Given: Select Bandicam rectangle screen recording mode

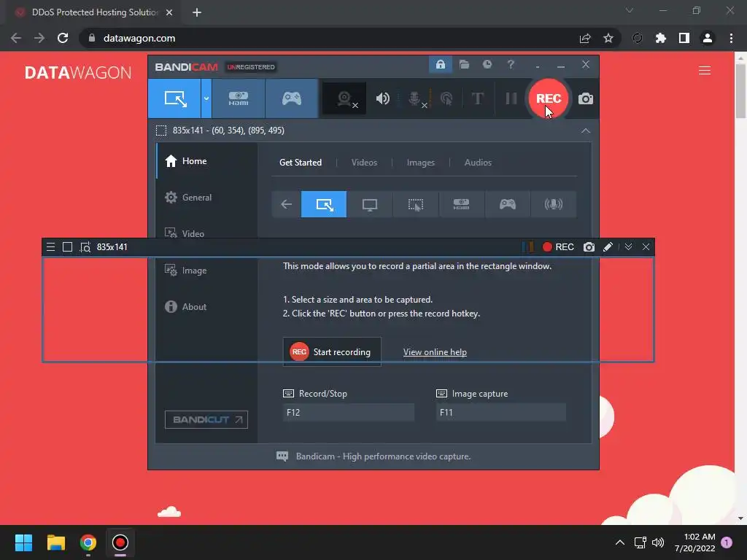Looking at the screenshot, I should click(x=174, y=98).
